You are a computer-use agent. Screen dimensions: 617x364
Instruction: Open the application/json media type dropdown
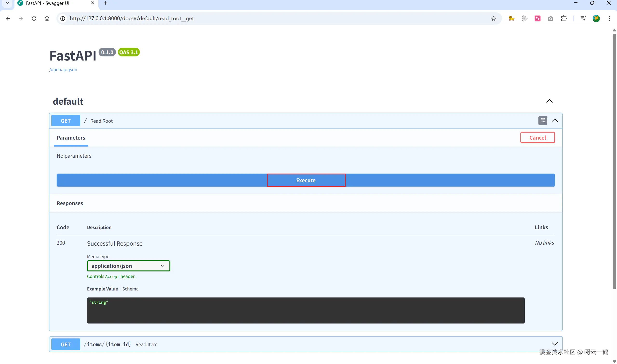point(128,266)
